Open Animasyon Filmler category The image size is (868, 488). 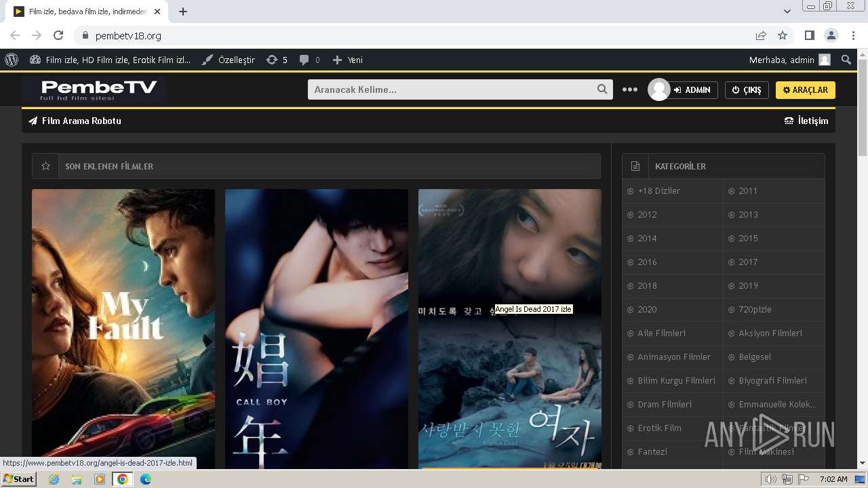(674, 357)
